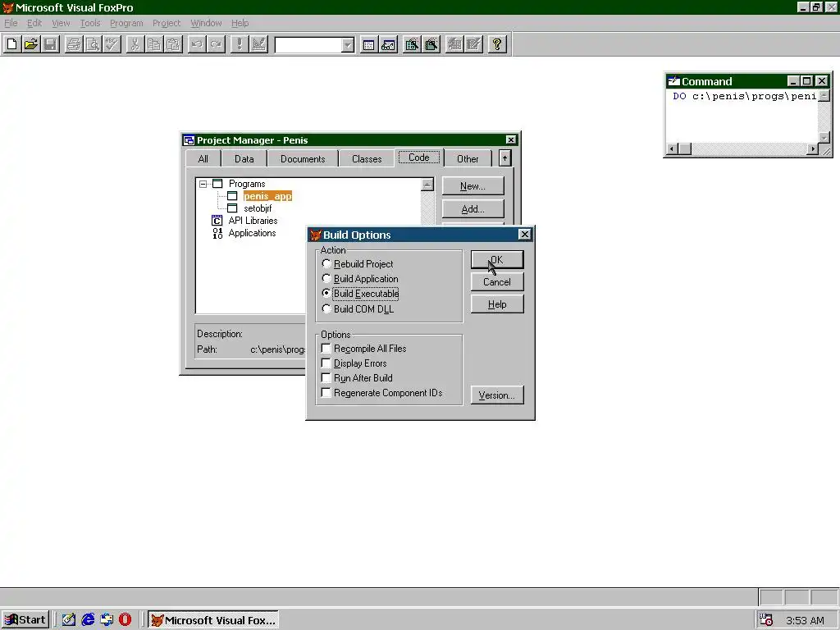
Task: Confirm Build Options with the OK button
Action: 497,260
